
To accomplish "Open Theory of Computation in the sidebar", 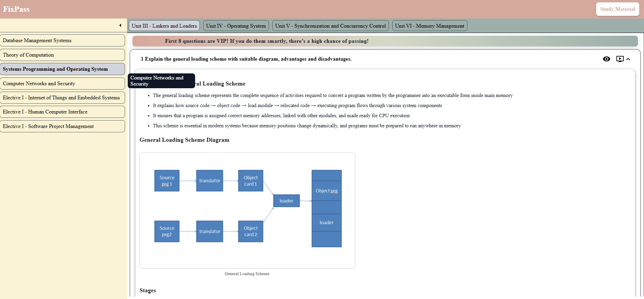I will pyautogui.click(x=62, y=55).
